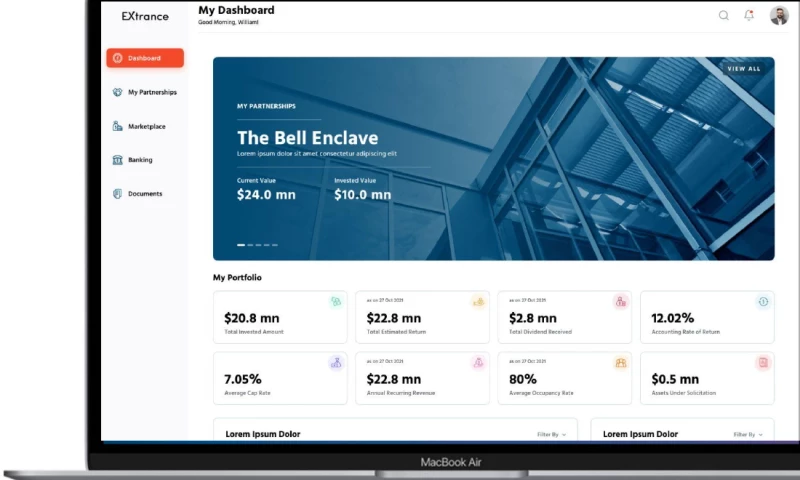Click Total Estimated Return label
Screen dimensions: 800x480
point(396,332)
